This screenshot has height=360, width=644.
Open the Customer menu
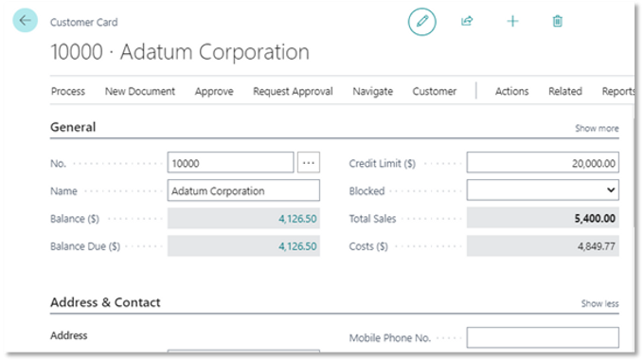click(435, 91)
